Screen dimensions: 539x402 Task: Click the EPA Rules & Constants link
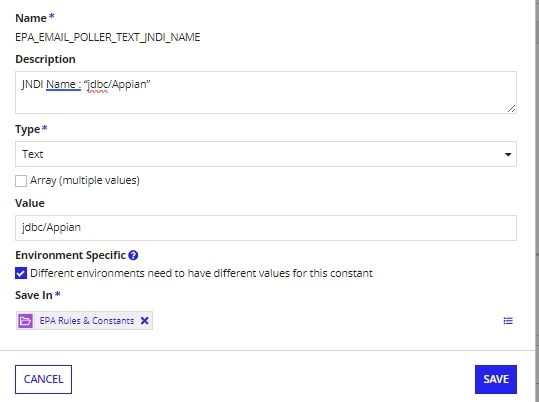[87, 321]
